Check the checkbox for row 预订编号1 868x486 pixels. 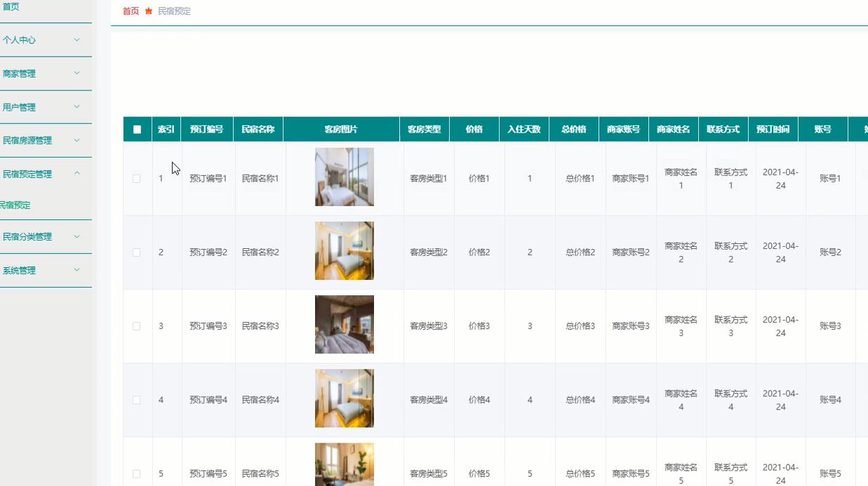tap(137, 178)
